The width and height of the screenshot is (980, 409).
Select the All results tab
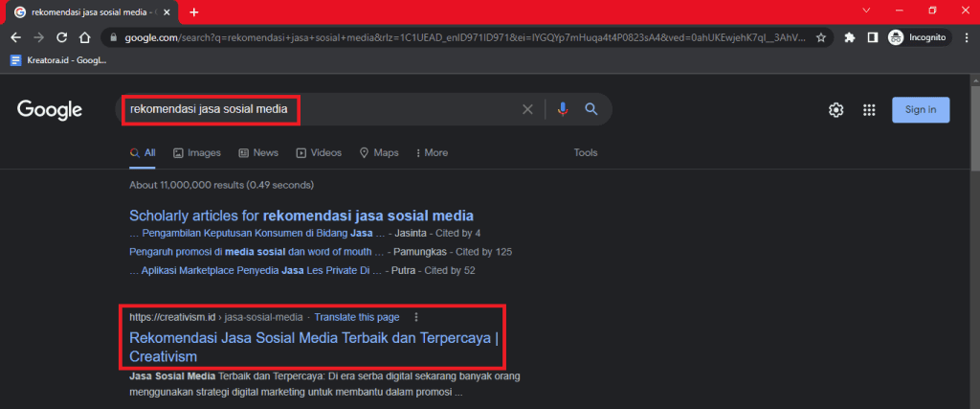click(143, 152)
